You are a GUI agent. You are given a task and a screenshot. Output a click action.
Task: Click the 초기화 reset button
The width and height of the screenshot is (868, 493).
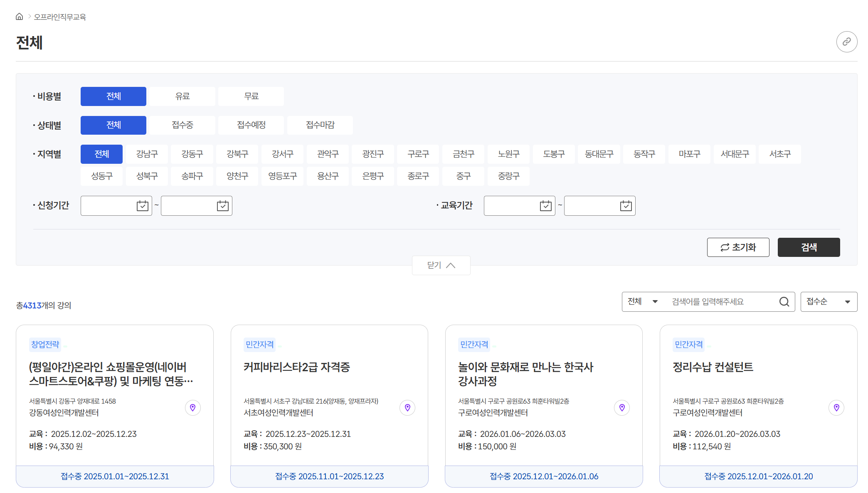[738, 247]
